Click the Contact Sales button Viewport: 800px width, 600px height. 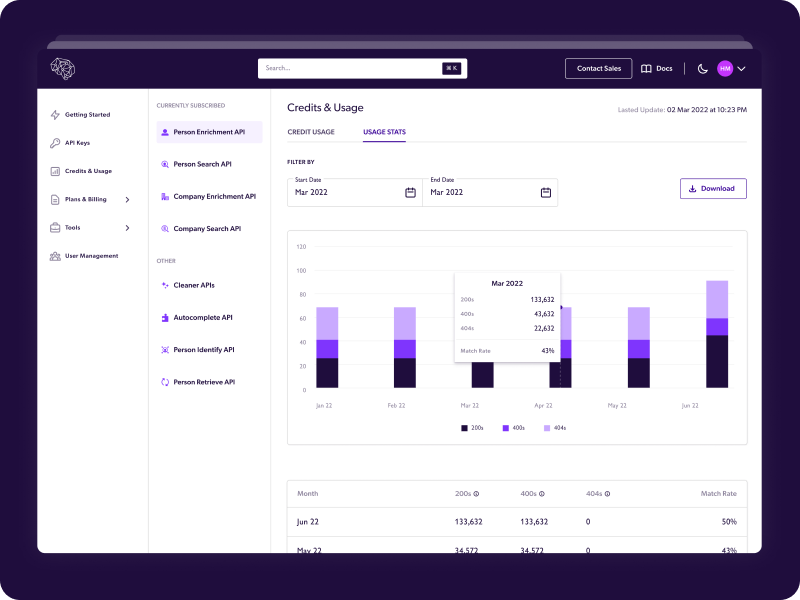(x=598, y=69)
